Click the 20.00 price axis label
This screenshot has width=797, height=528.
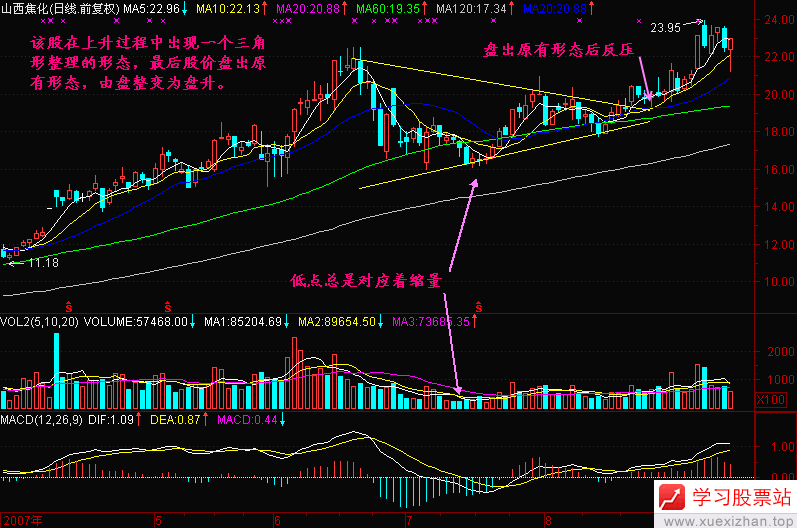tap(779, 95)
